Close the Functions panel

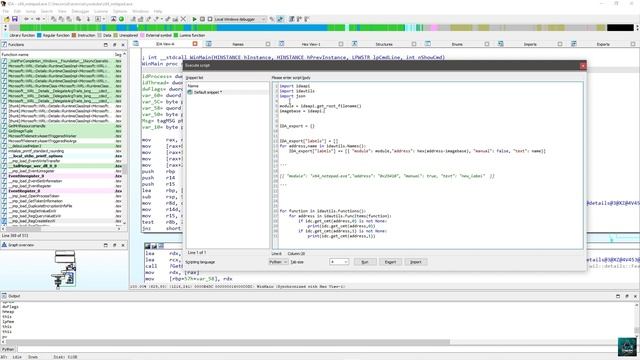point(123,44)
